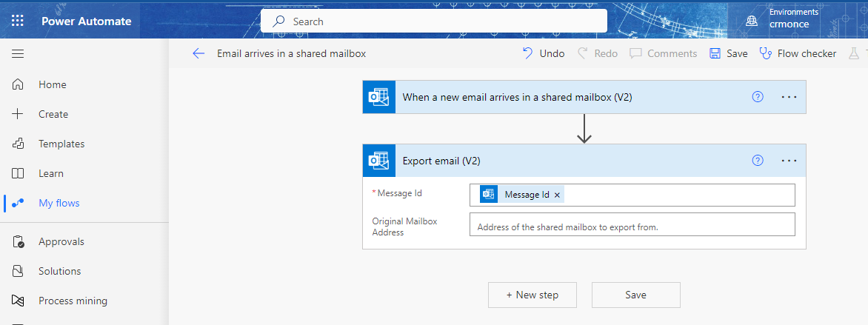868x325 pixels.
Task: Click the Outlook icon on trigger card
Action: tap(379, 97)
